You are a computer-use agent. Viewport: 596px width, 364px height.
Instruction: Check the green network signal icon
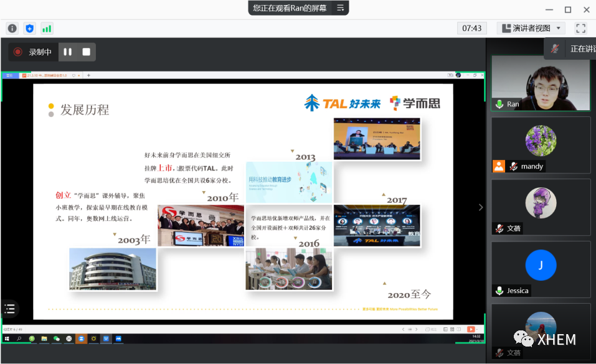click(x=47, y=29)
